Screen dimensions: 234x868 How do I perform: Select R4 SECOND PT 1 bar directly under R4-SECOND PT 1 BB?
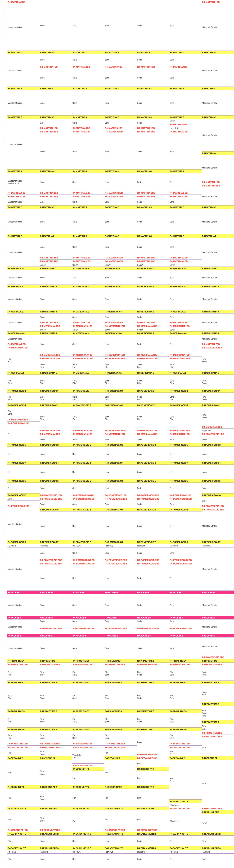88,769
